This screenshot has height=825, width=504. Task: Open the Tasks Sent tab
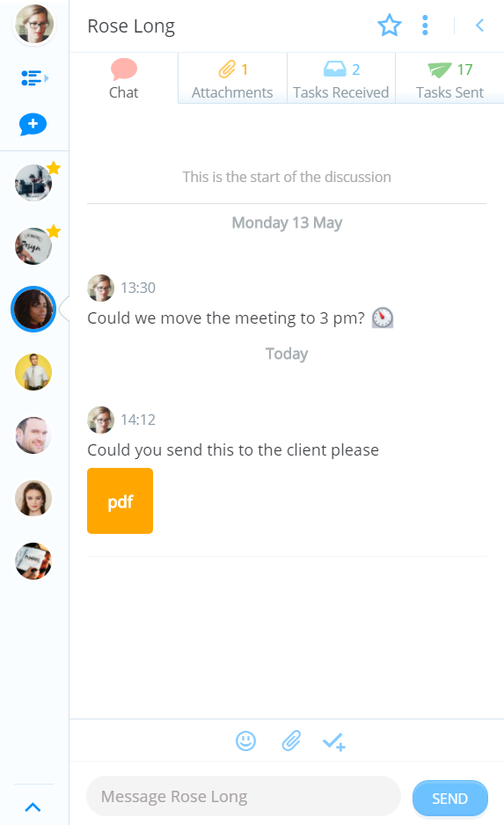coord(449,79)
